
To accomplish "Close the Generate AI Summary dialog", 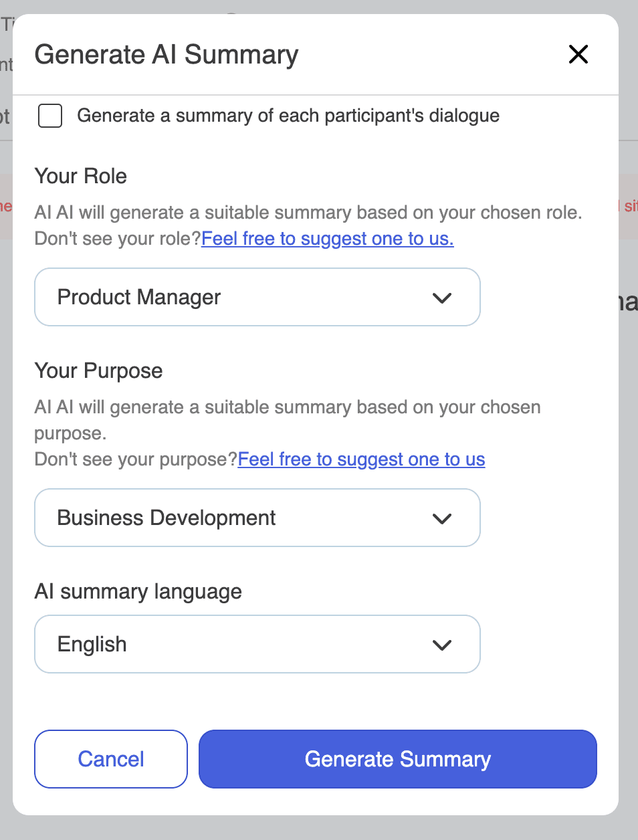I will click(x=578, y=54).
